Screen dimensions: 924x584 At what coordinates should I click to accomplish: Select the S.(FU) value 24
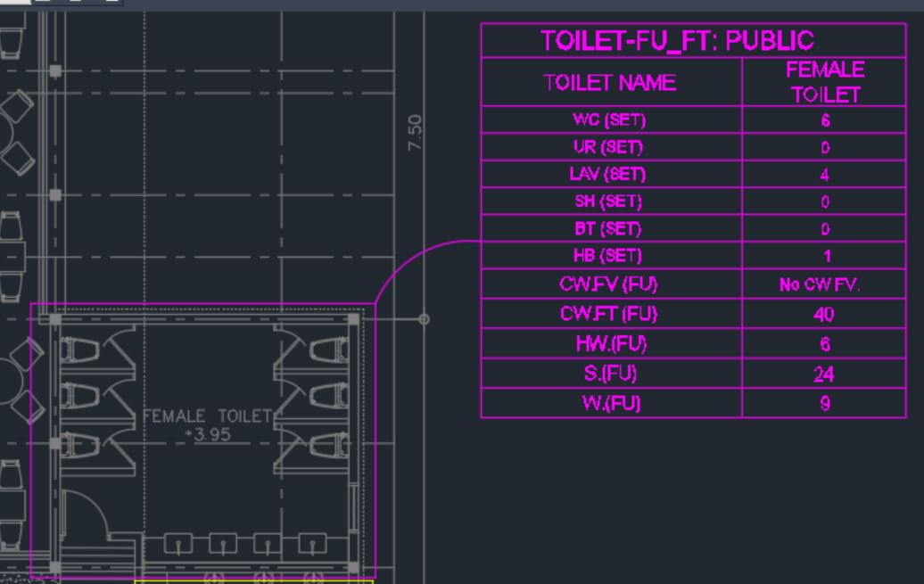point(825,375)
